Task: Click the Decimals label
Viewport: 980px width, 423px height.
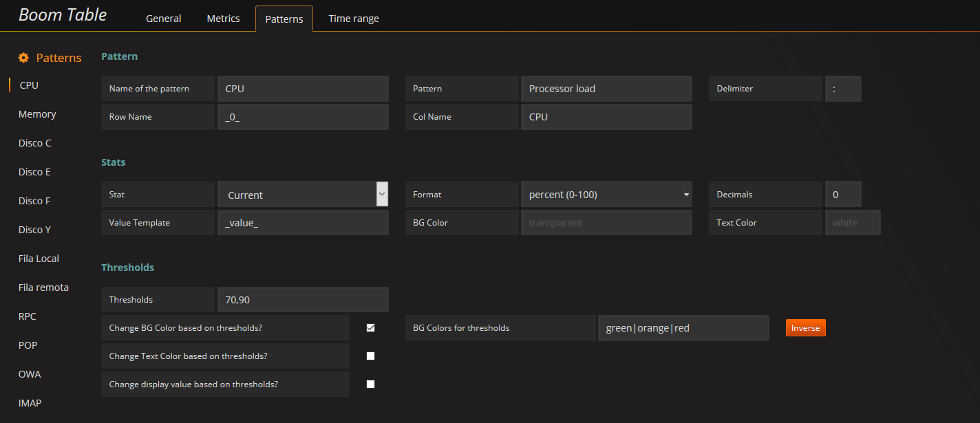Action: point(735,195)
